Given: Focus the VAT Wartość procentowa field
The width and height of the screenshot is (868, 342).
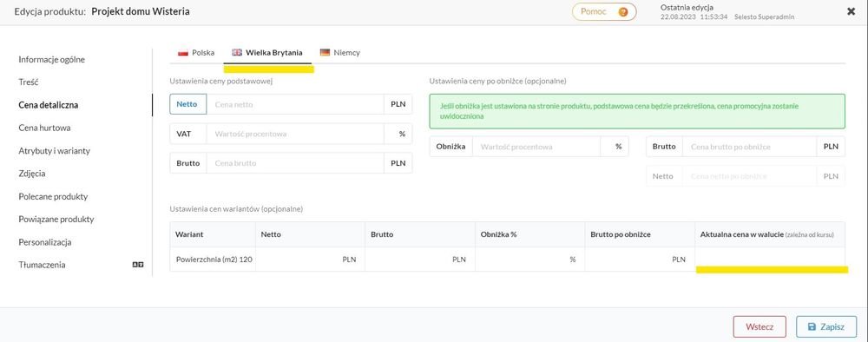Looking at the screenshot, I should coord(295,134).
